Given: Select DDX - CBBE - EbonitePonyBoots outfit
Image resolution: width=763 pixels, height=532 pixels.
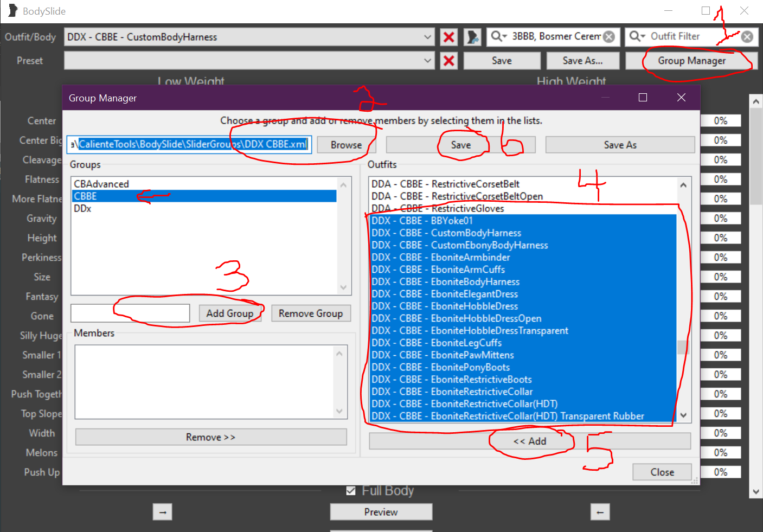Looking at the screenshot, I should [x=523, y=367].
